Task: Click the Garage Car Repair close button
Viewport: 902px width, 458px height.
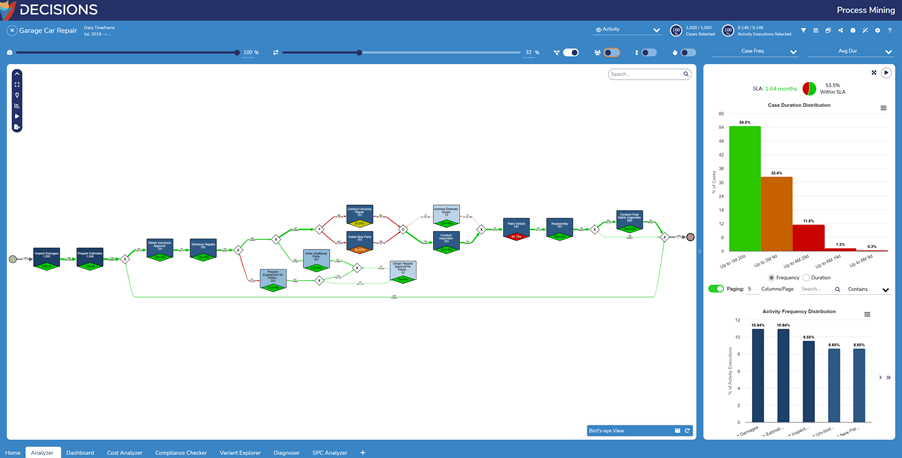Action: pos(12,31)
